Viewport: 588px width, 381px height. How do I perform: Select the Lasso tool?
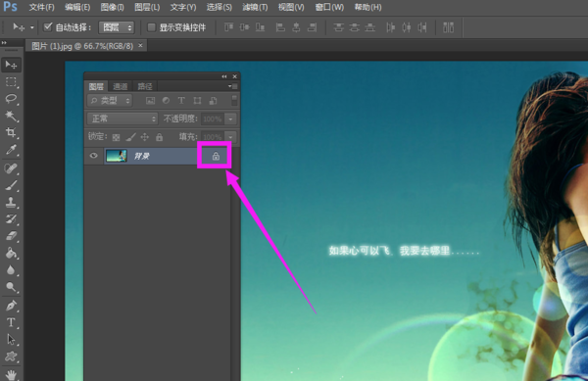coord(11,99)
